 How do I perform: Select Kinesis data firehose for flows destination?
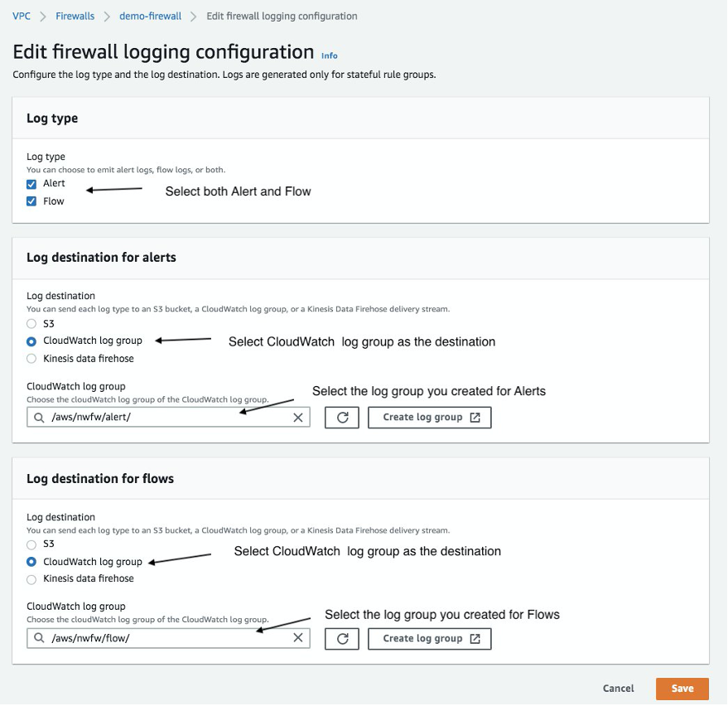[31, 579]
